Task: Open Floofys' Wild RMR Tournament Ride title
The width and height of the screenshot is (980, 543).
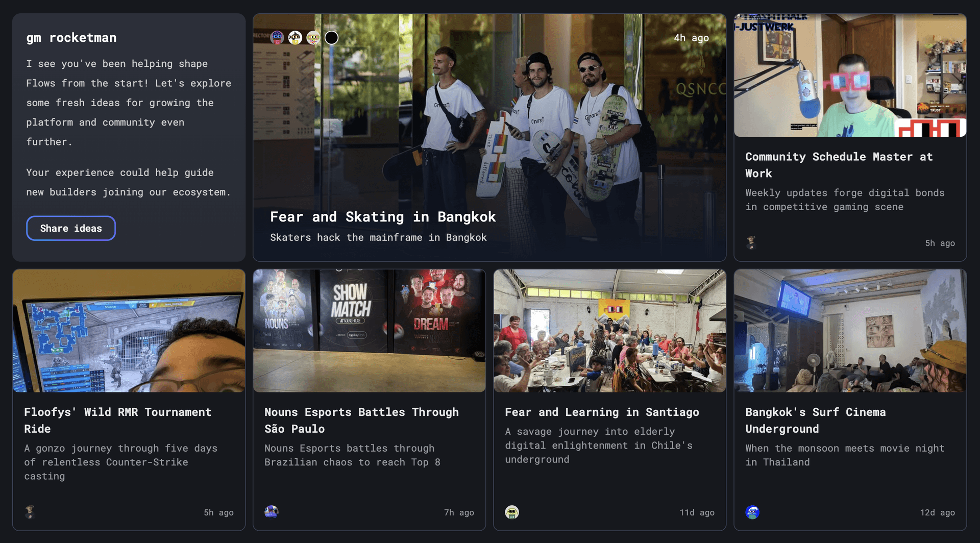Action: [118, 421]
